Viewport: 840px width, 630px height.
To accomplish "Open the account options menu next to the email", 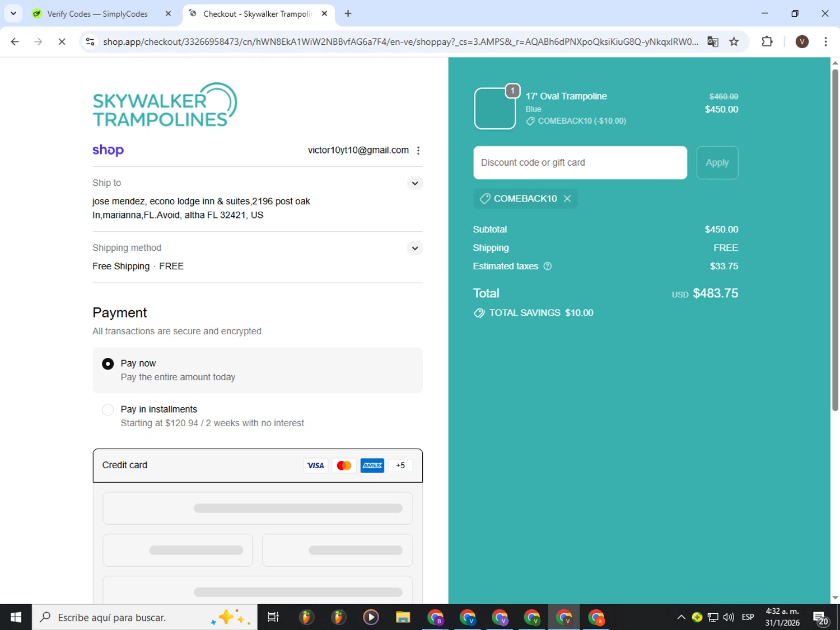I will 418,150.
